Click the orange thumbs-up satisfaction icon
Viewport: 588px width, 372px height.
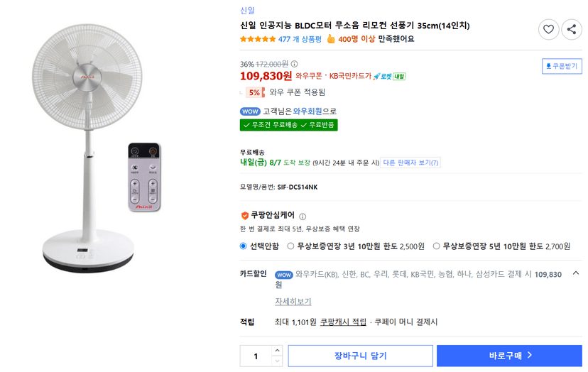[x=331, y=38]
